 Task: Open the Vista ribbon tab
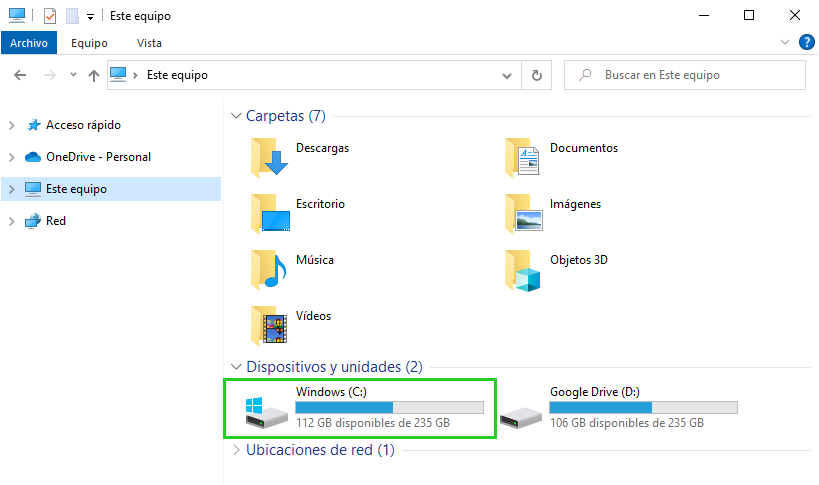pyautogui.click(x=149, y=43)
